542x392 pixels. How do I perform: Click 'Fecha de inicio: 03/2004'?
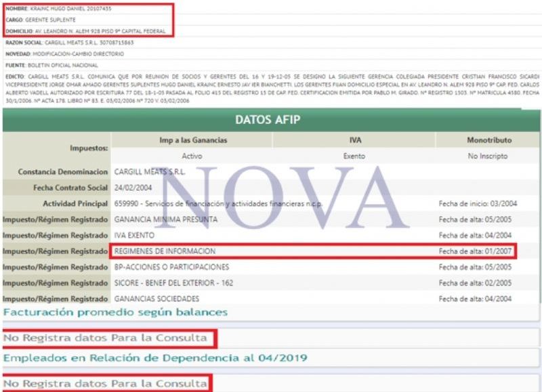(478, 204)
